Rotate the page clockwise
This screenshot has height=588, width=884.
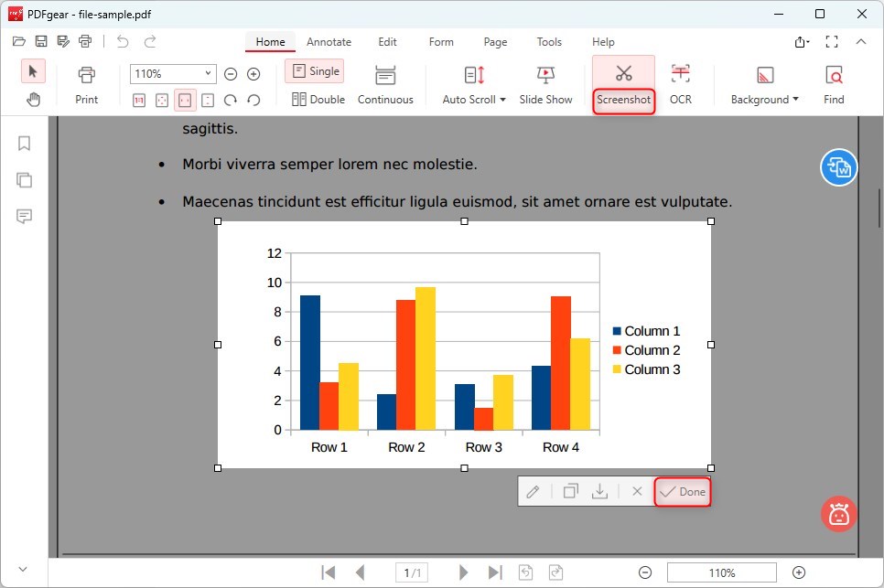click(229, 101)
